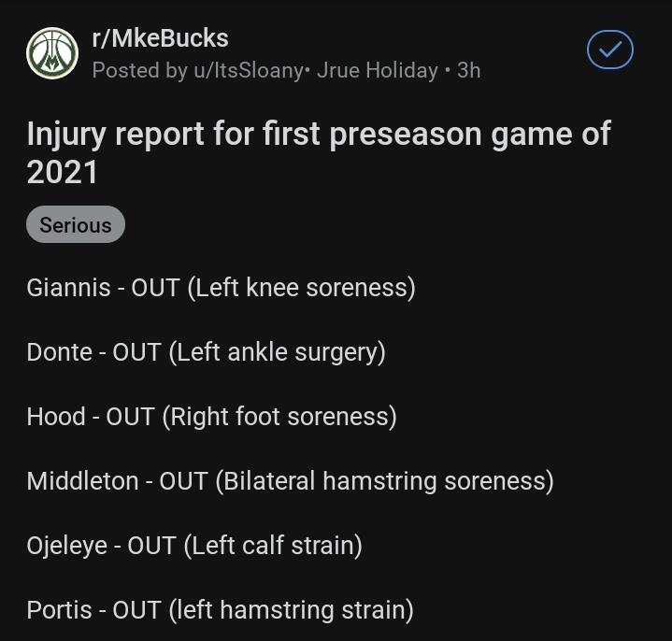
Task: Click the 'Bilateral hamstring soreness' text
Action: [384, 481]
